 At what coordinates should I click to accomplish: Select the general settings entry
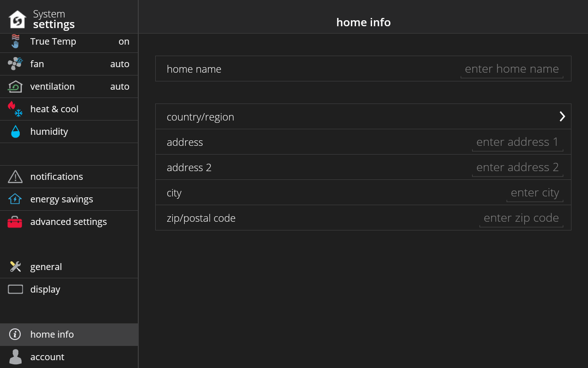(69, 267)
